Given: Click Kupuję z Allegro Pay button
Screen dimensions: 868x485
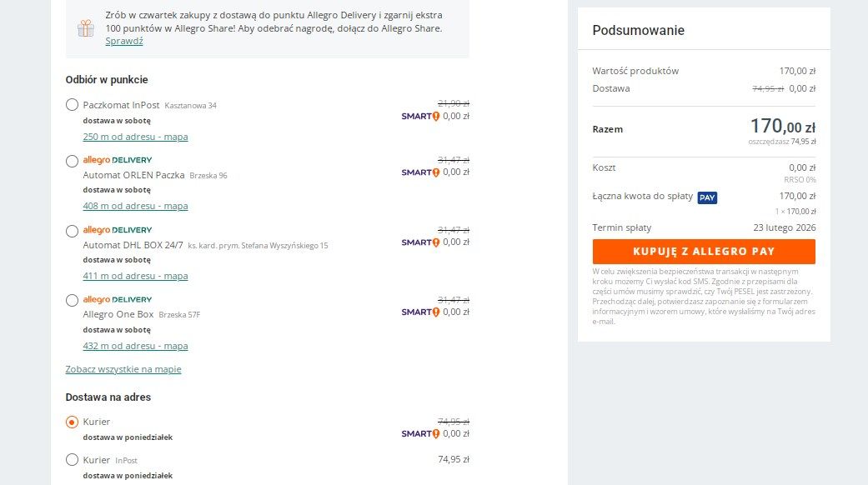Looking at the screenshot, I should pos(704,252).
